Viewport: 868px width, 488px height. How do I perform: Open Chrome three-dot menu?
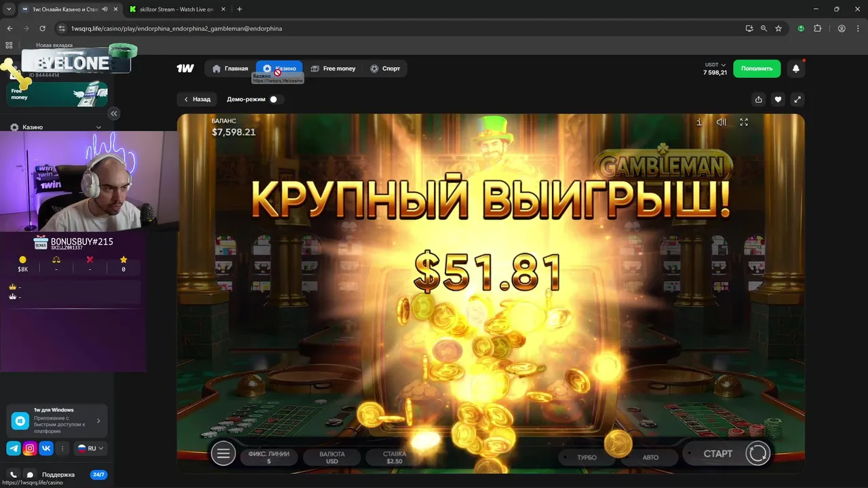857,28
